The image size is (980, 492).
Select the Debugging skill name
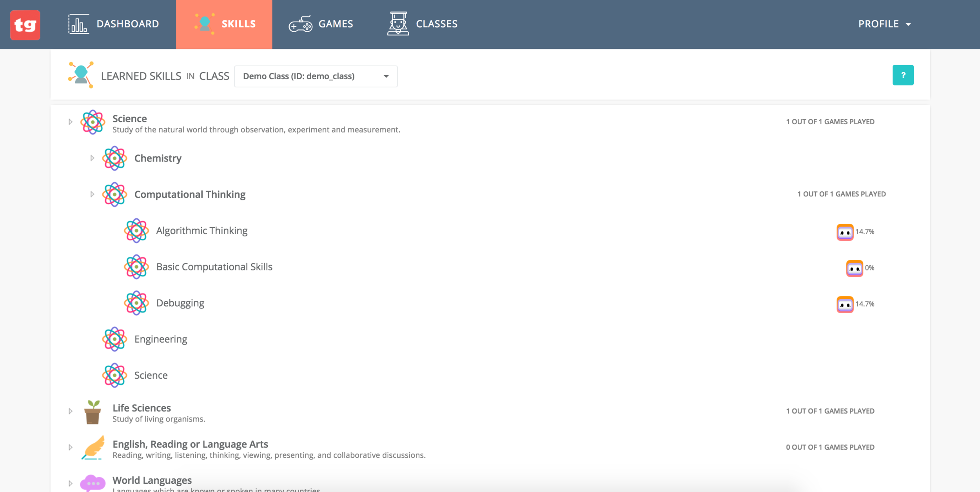[180, 303]
